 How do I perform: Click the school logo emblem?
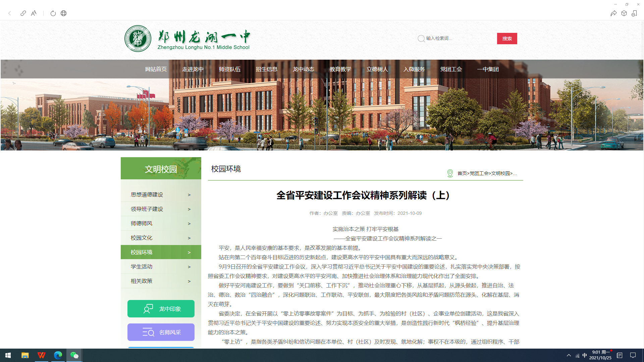click(x=138, y=39)
